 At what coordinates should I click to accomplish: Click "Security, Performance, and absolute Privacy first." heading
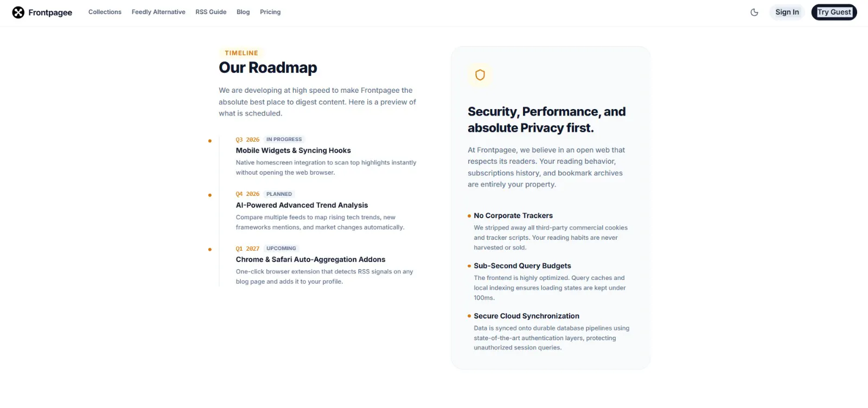coord(547,120)
